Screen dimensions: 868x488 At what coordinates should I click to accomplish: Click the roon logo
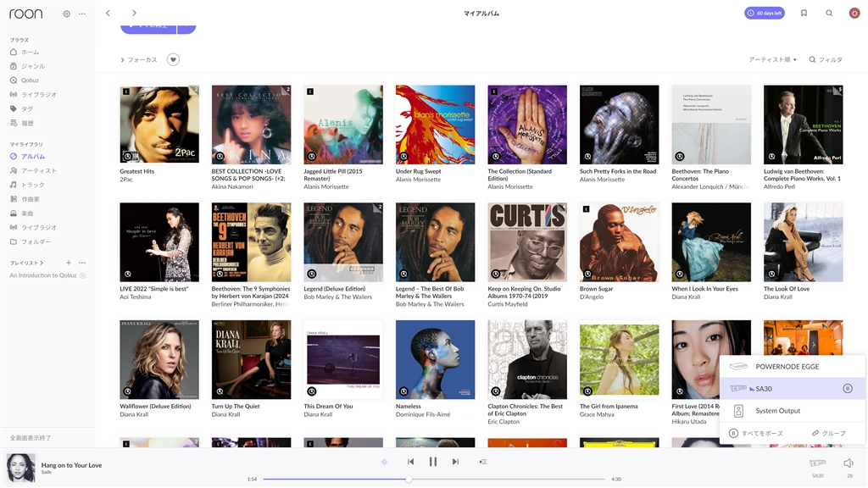click(x=26, y=14)
